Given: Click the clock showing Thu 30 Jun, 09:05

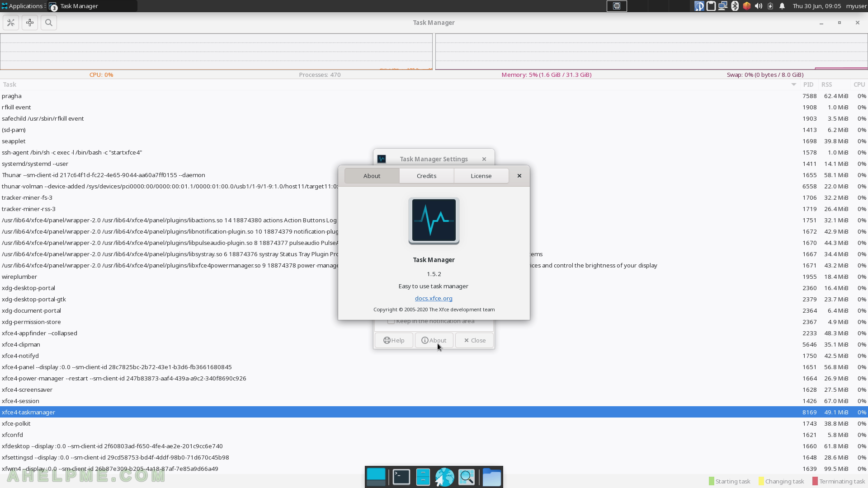Looking at the screenshot, I should coord(816,6).
